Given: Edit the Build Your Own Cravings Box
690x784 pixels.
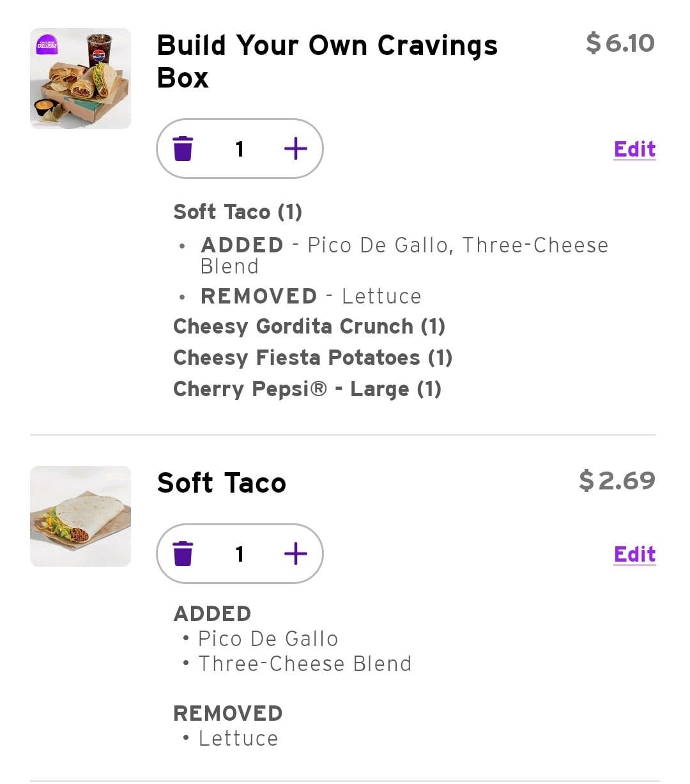Looking at the screenshot, I should pyautogui.click(x=634, y=149).
